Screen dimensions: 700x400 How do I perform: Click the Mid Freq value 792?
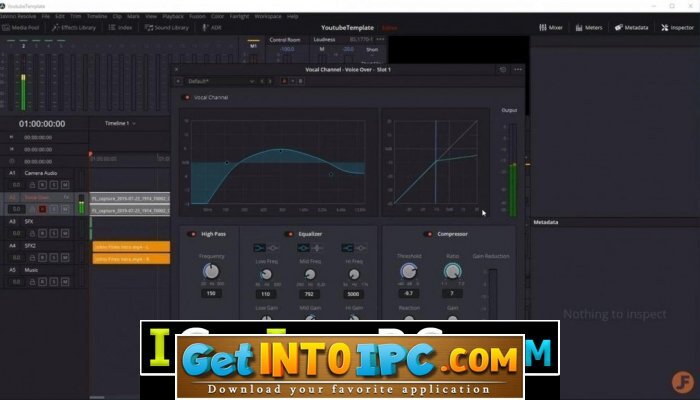point(309,294)
